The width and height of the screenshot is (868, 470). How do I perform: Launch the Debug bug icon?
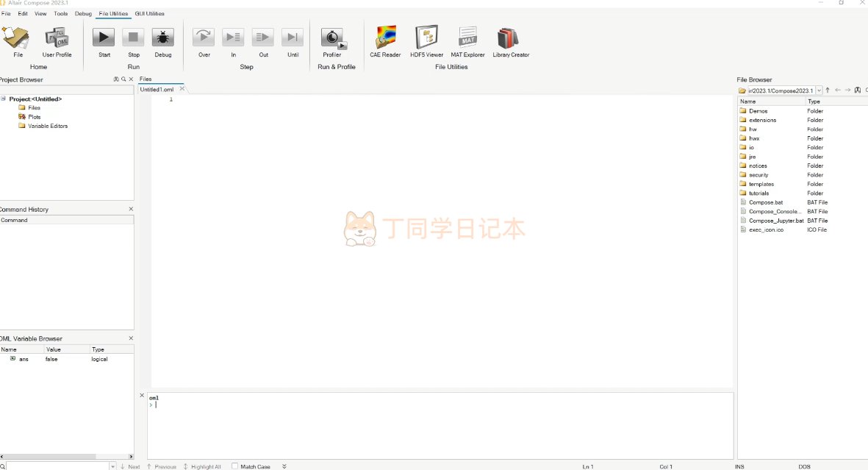tap(162, 38)
